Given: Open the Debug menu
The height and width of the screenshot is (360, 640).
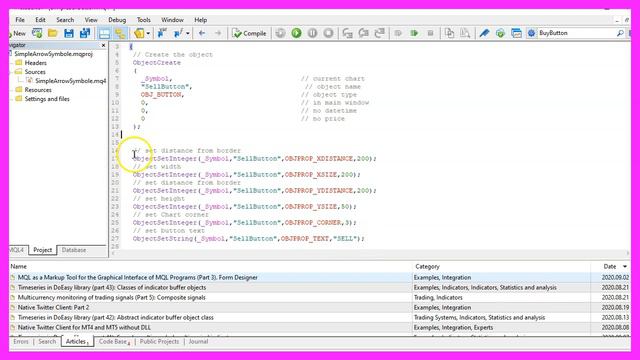Looking at the screenshot, I should 117,20.
